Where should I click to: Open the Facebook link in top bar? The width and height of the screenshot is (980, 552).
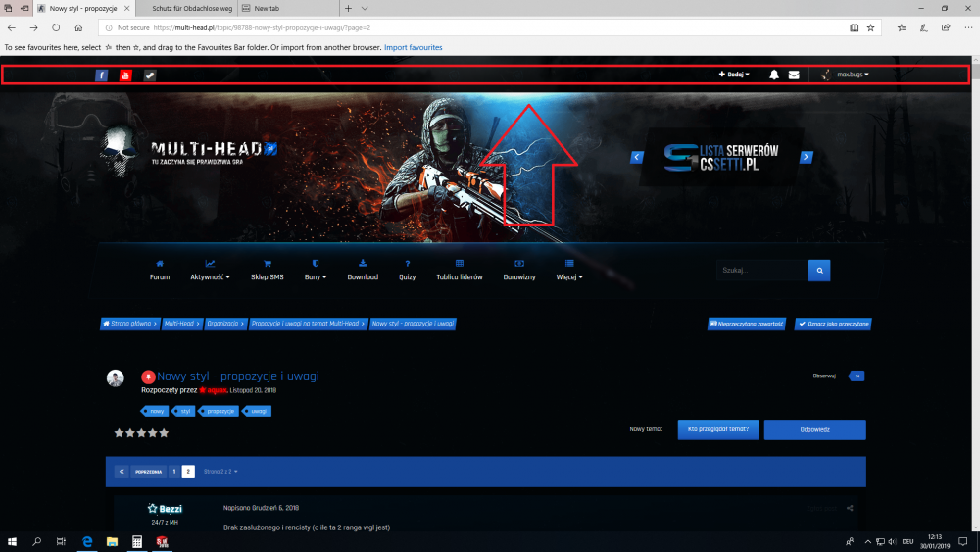(101, 75)
